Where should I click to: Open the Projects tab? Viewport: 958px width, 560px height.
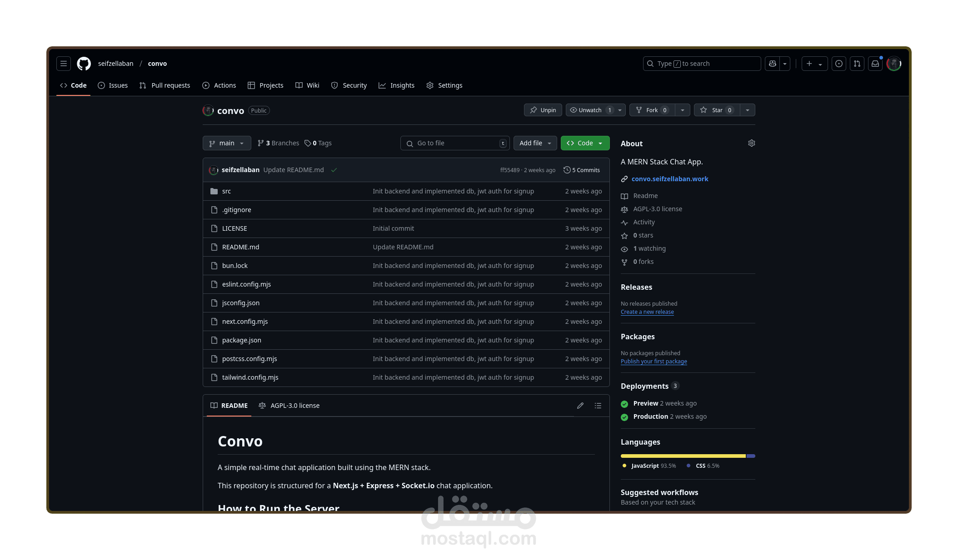265,85
